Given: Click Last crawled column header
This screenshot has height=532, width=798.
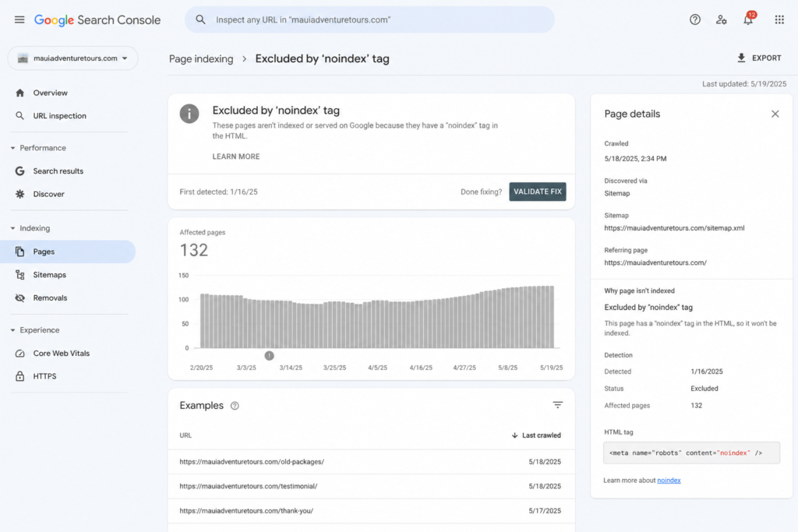Looking at the screenshot, I should pos(541,435).
